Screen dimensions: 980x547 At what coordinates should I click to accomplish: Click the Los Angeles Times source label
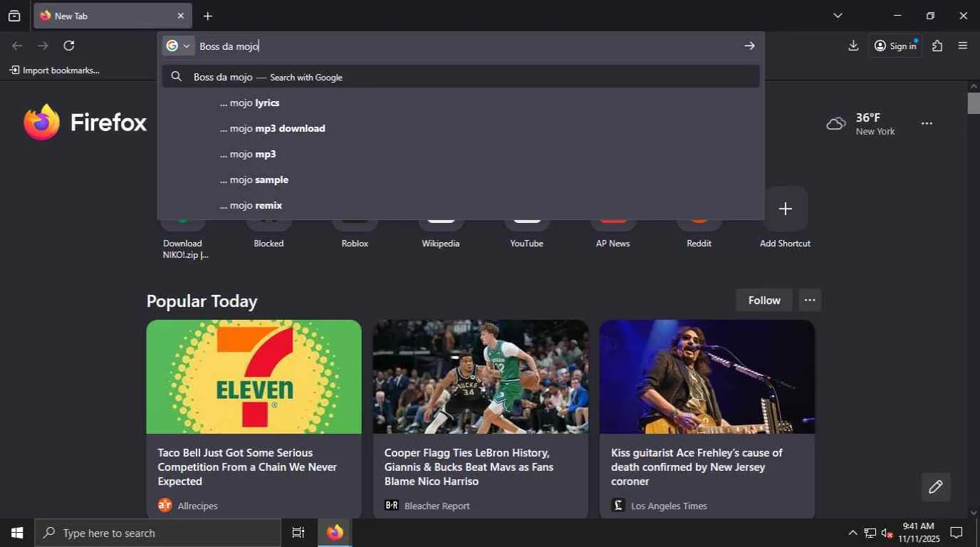[x=669, y=506]
